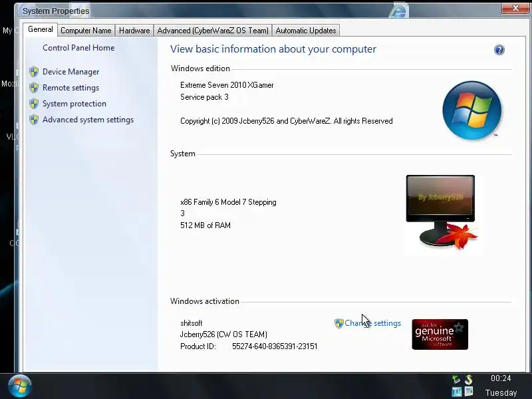Close the System Properties window

(x=515, y=8)
